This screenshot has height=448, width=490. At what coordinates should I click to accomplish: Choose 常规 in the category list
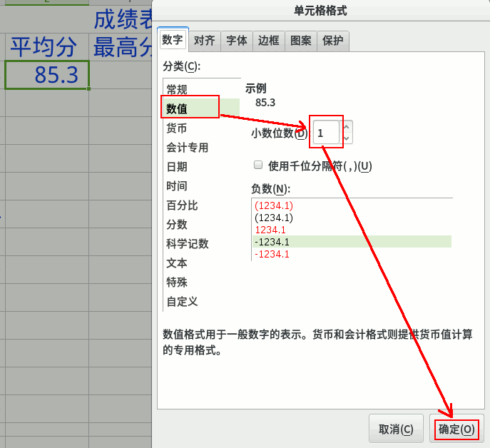(177, 89)
